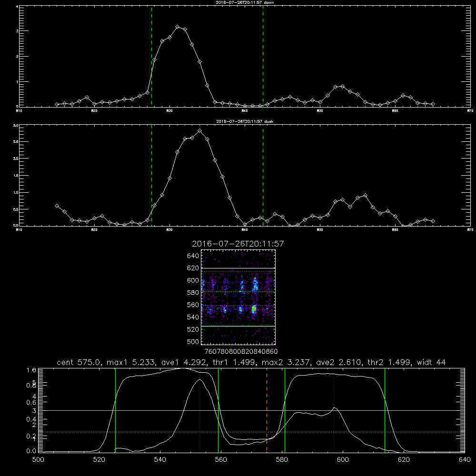Image resolution: width=476 pixels, height=476 pixels.
Task: Click the '520' label on heatmap y-axis
Action: click(x=193, y=329)
